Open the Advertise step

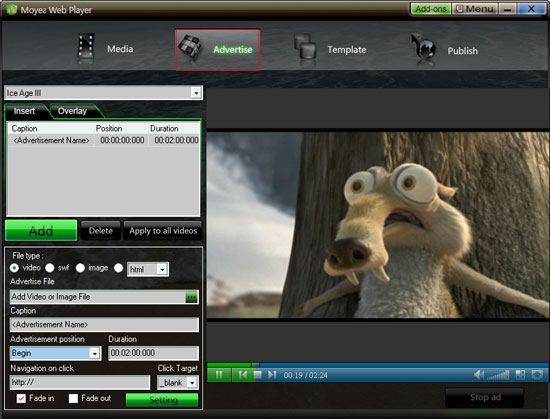[x=217, y=50]
